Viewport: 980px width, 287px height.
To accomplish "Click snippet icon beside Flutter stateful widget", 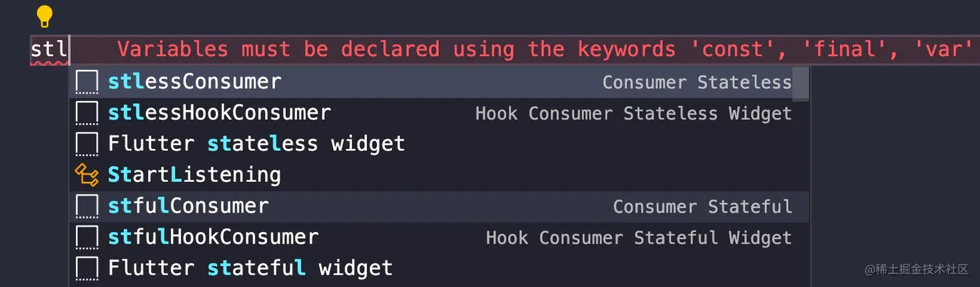I will 87,268.
